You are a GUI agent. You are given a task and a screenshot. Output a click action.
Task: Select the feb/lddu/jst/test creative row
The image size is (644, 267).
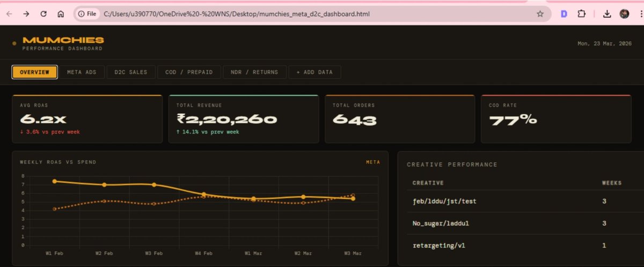521,201
